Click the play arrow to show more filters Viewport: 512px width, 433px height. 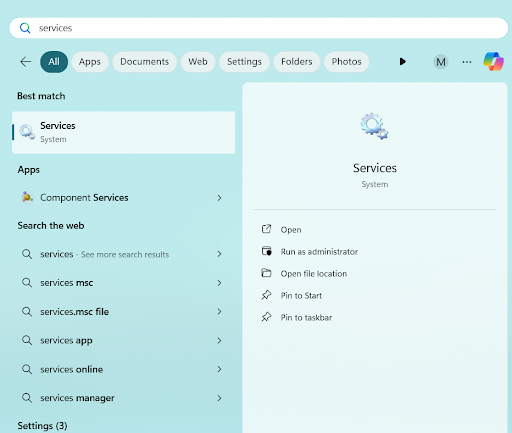[x=402, y=61]
